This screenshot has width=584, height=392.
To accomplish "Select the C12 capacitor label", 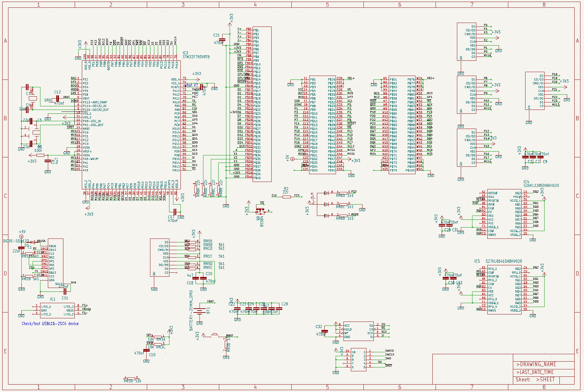I will (57, 92).
